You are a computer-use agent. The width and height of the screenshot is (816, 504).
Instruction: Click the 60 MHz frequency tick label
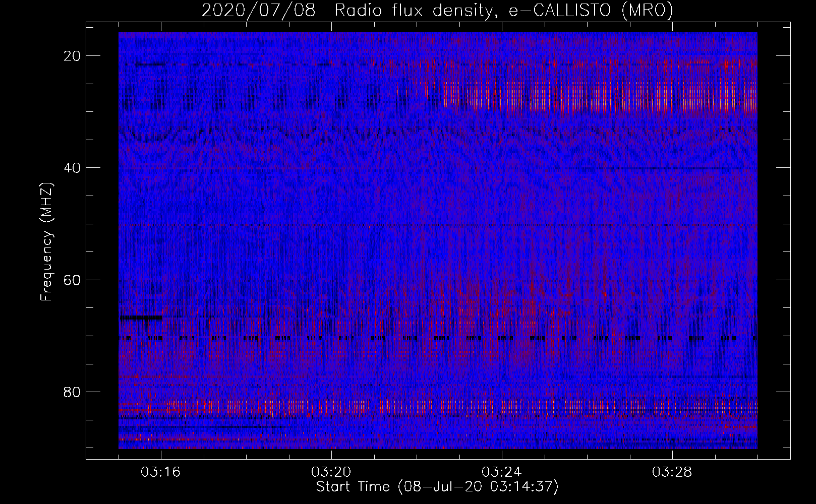(73, 280)
